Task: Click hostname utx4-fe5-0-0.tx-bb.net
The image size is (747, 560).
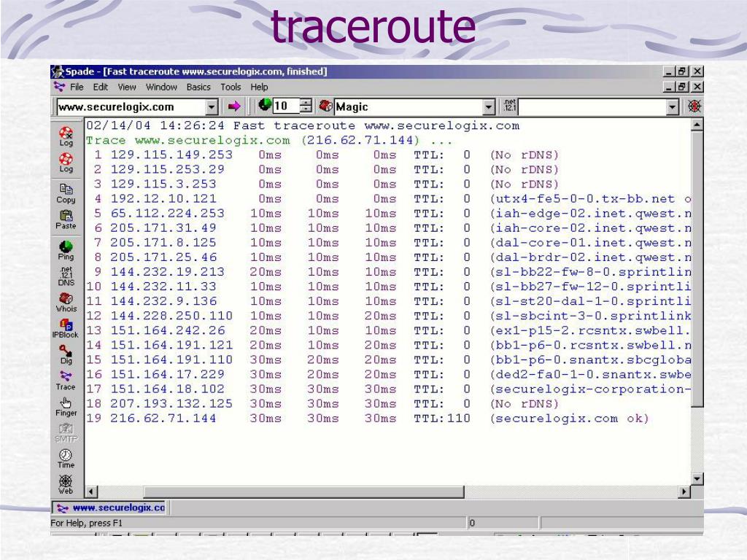Action: 585,198
